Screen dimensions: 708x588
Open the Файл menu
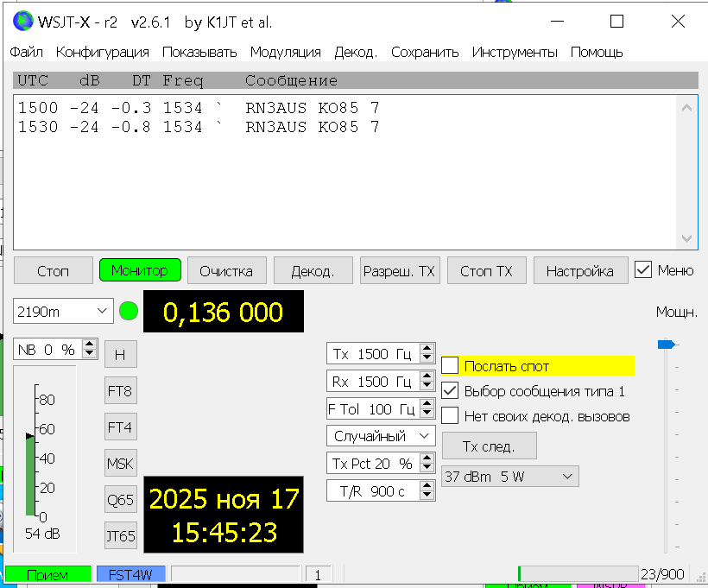click(x=27, y=52)
